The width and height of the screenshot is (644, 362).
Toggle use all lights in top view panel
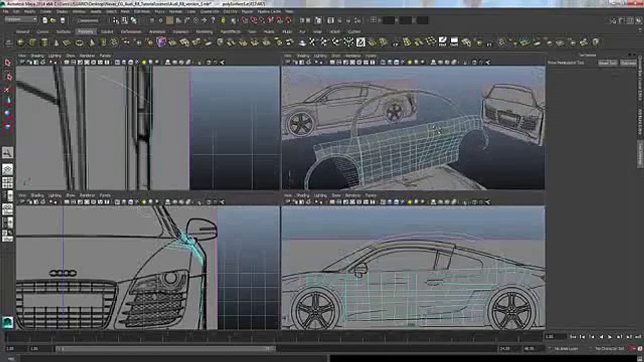(x=144, y=62)
